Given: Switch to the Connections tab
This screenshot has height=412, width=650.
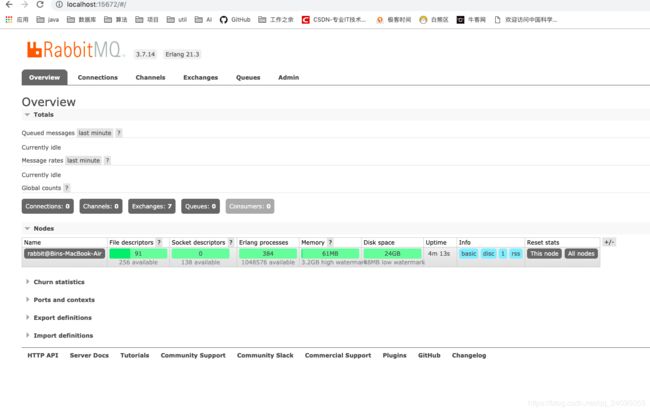Looking at the screenshot, I should coord(97,78).
